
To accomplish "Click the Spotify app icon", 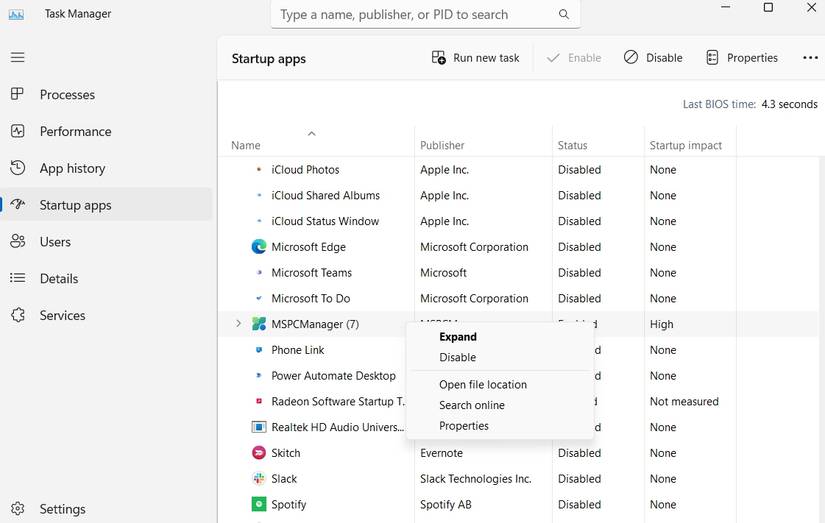I will tap(258, 504).
